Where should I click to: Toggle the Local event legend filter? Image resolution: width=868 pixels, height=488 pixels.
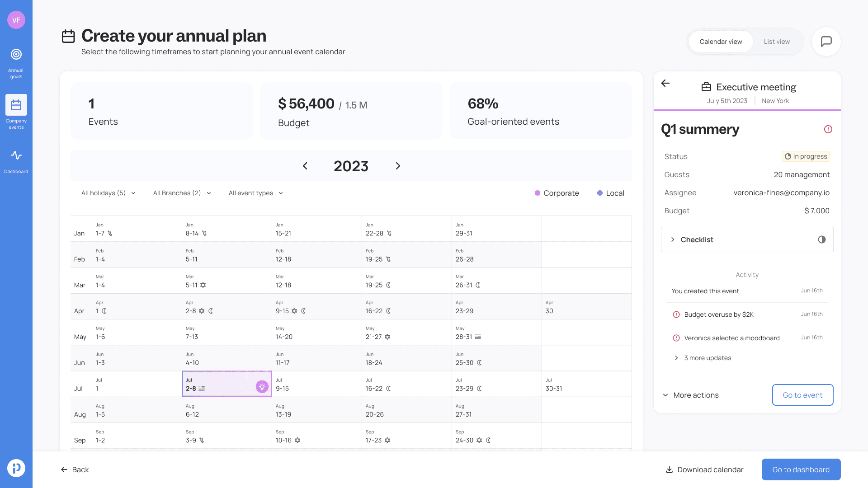(x=610, y=193)
